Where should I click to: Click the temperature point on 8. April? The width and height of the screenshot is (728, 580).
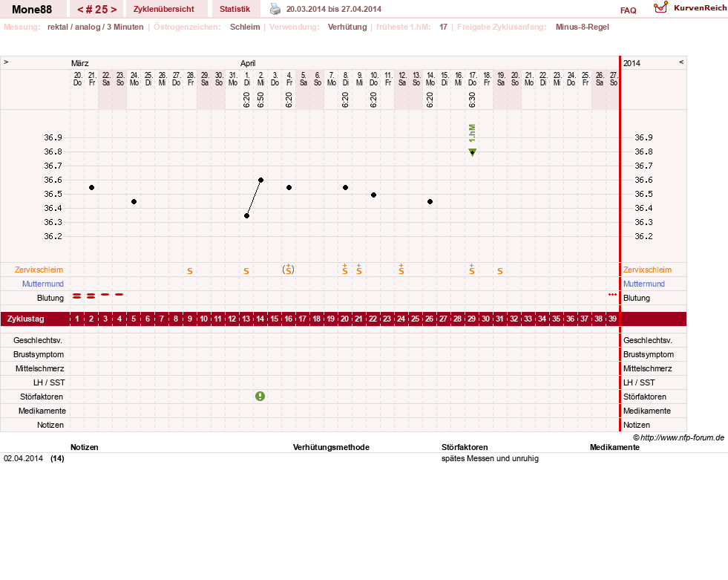click(x=345, y=187)
